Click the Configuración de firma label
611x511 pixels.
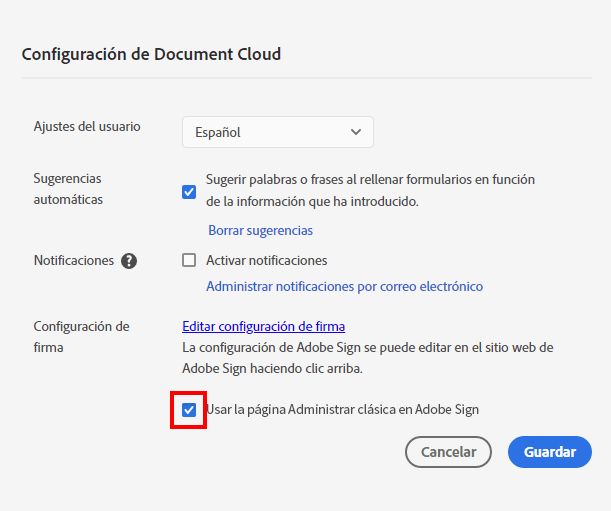[x=81, y=337]
